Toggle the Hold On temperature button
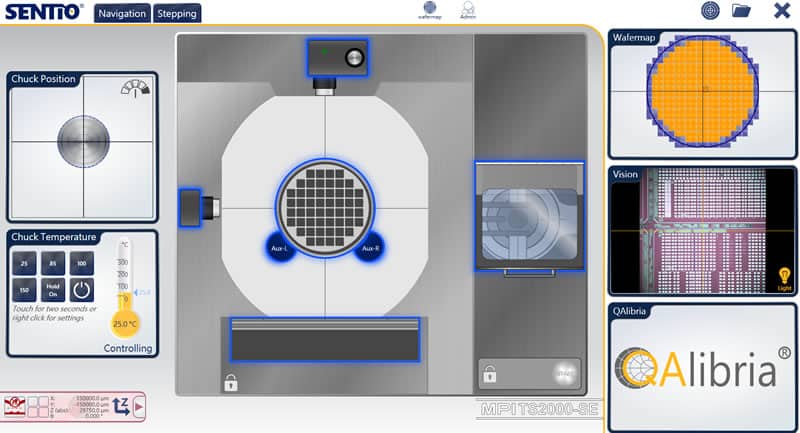The width and height of the screenshot is (800, 433). [53, 291]
